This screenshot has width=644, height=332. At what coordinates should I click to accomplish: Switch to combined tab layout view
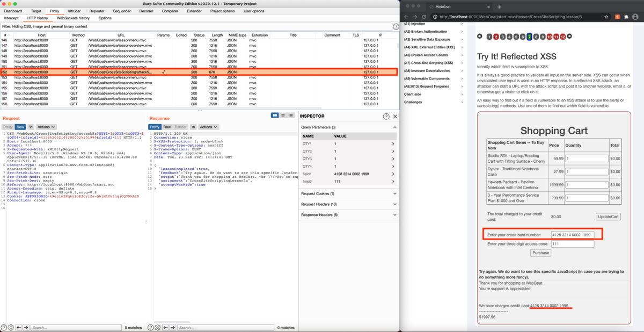[x=291, y=115]
